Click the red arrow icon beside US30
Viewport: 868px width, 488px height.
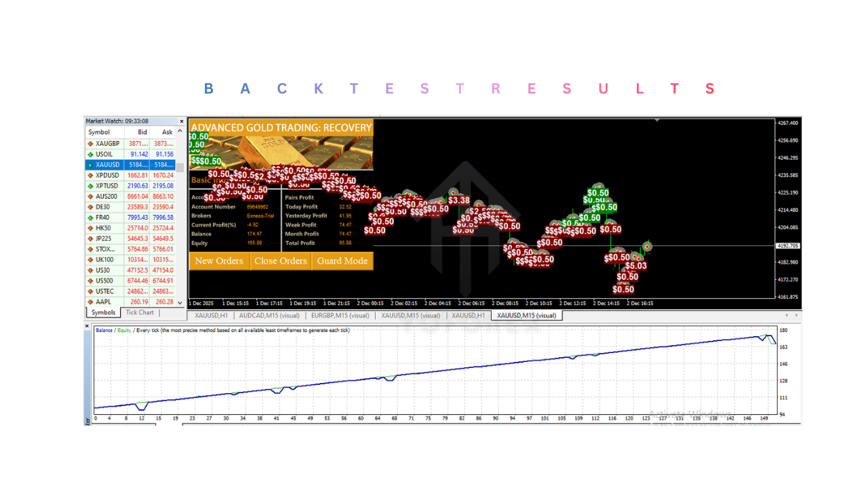[91, 270]
